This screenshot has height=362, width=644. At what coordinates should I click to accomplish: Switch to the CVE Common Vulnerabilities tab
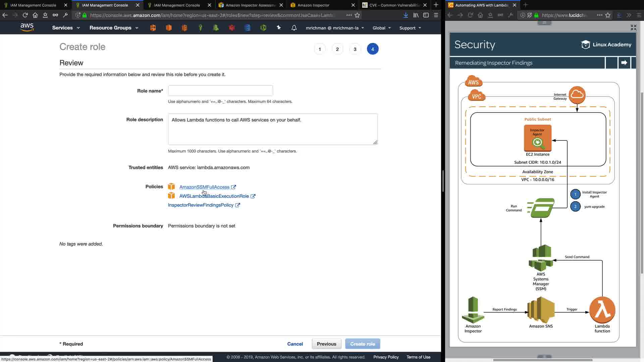394,5
